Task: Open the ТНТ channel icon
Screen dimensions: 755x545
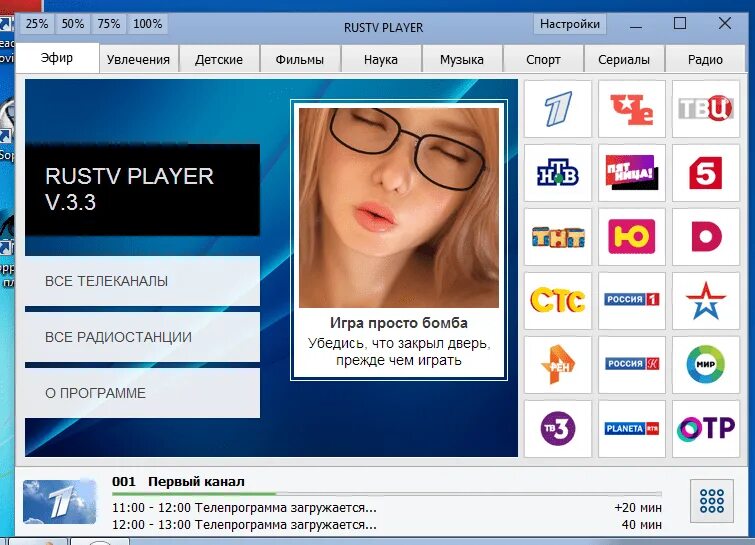Action: pos(558,237)
